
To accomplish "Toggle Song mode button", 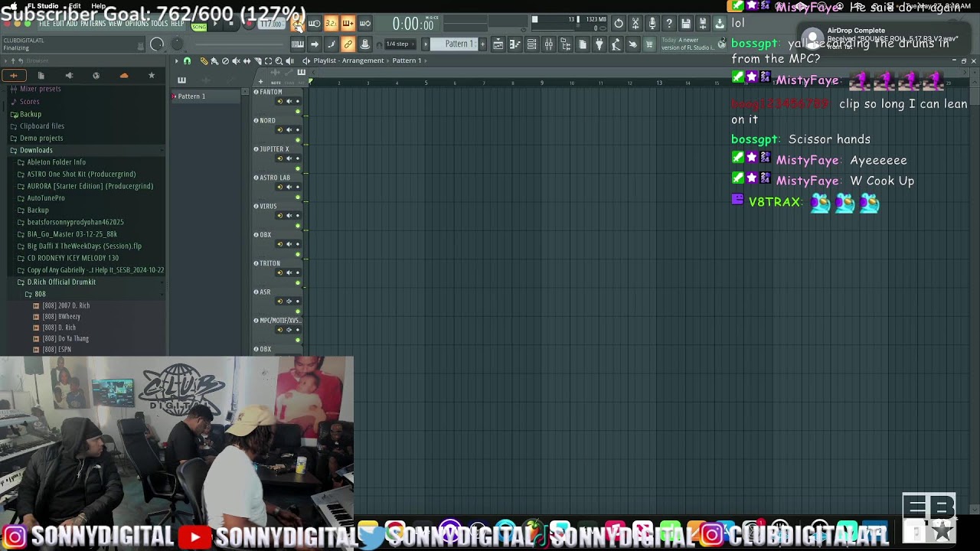I will coord(199,27).
